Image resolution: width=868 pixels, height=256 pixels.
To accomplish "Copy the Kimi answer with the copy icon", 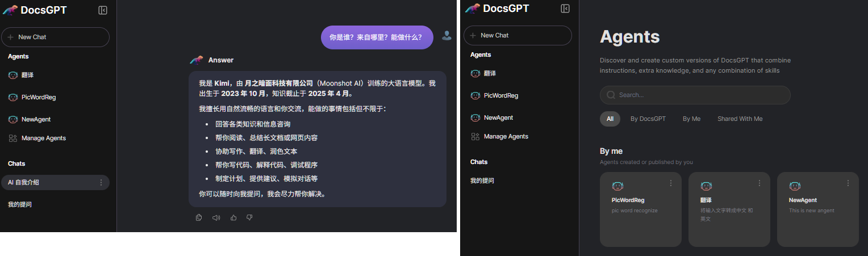I will [x=199, y=217].
